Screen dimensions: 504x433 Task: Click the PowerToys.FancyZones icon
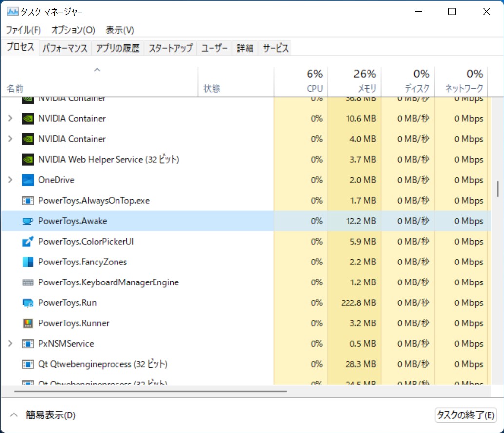28,262
